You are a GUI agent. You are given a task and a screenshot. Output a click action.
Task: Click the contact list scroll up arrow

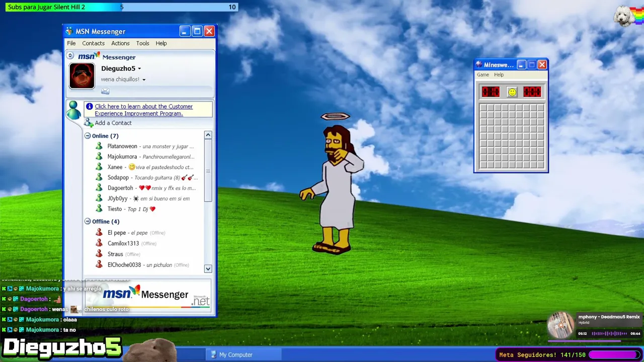click(x=208, y=135)
